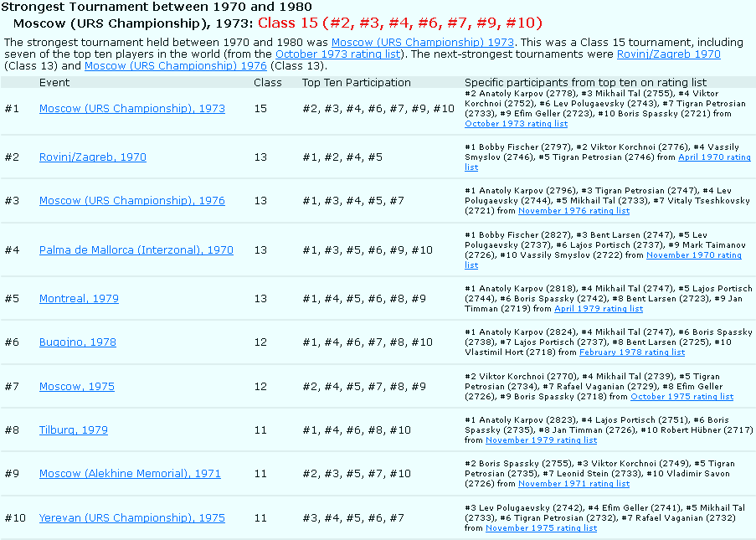Select the Bugojno, 1978 event link
The image size is (756, 540).
[77, 342]
